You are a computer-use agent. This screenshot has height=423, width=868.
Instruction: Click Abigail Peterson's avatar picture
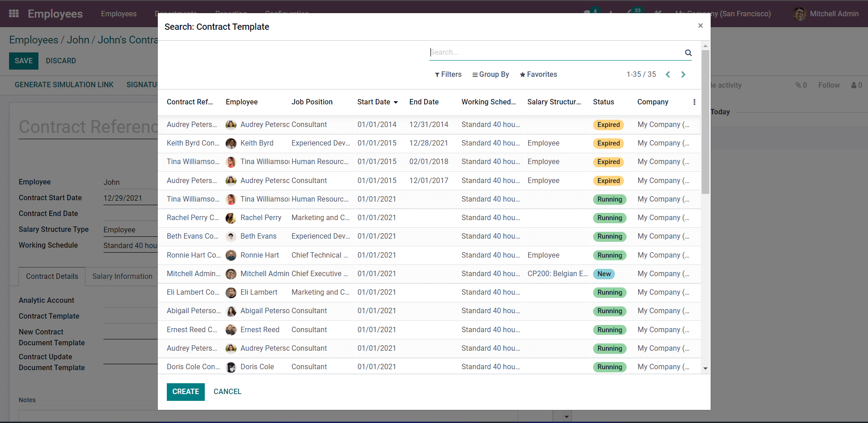coord(231,311)
